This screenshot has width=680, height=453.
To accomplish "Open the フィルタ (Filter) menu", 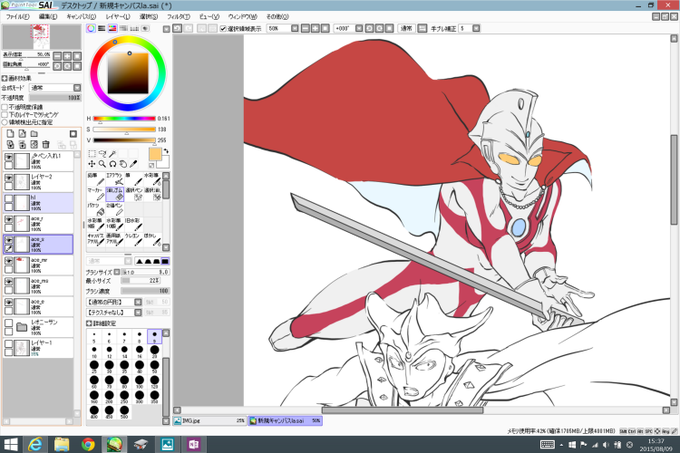I will point(178,17).
